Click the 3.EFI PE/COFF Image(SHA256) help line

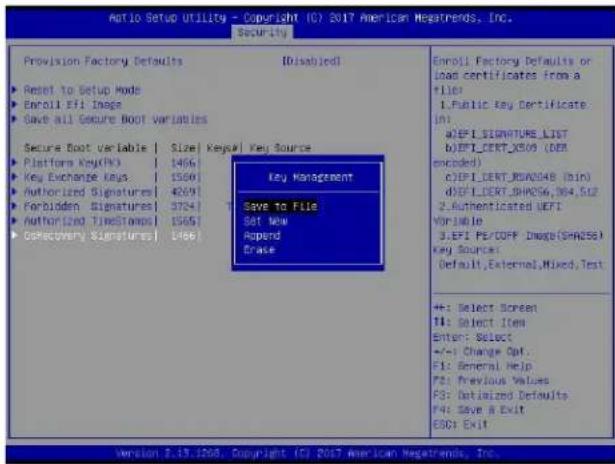(x=520, y=235)
